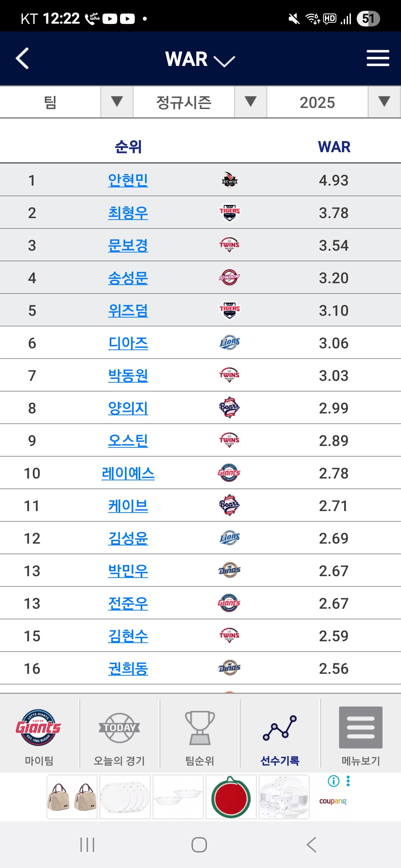The width and height of the screenshot is (401, 868).
Task: Select the 선수기록 graph icon
Action: coord(280,728)
